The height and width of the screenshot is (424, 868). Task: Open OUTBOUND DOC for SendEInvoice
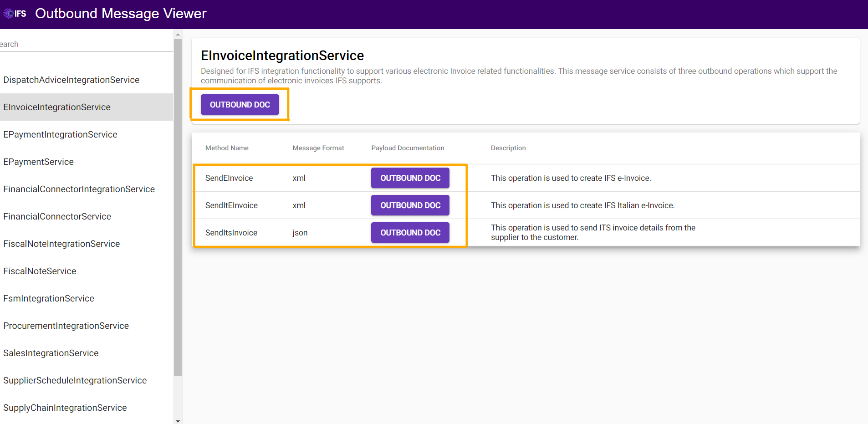coord(410,178)
